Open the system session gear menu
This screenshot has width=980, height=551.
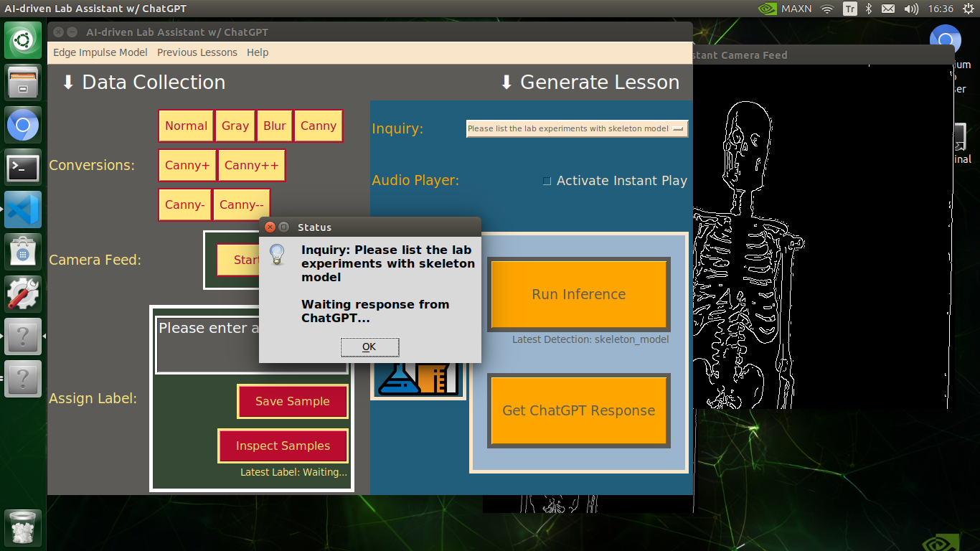click(967, 9)
